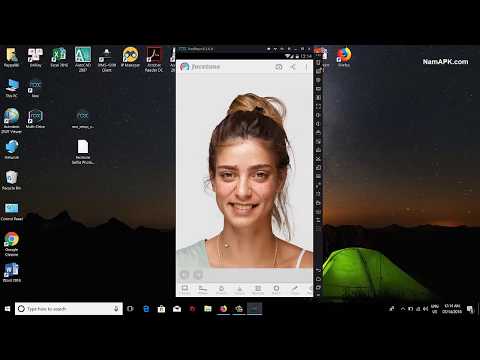Select the Reshape grid tool in Facetune
Viewport: 480px width, 360px height.
[258, 289]
